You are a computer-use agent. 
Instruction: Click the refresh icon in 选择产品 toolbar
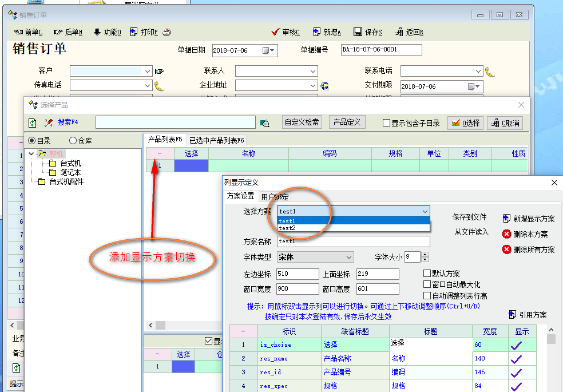(x=33, y=122)
